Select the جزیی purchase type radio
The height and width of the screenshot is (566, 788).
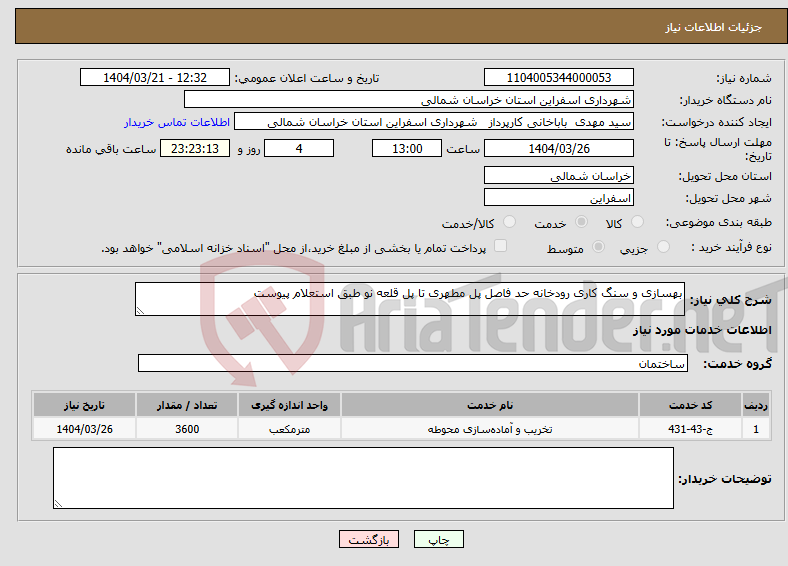(x=663, y=246)
